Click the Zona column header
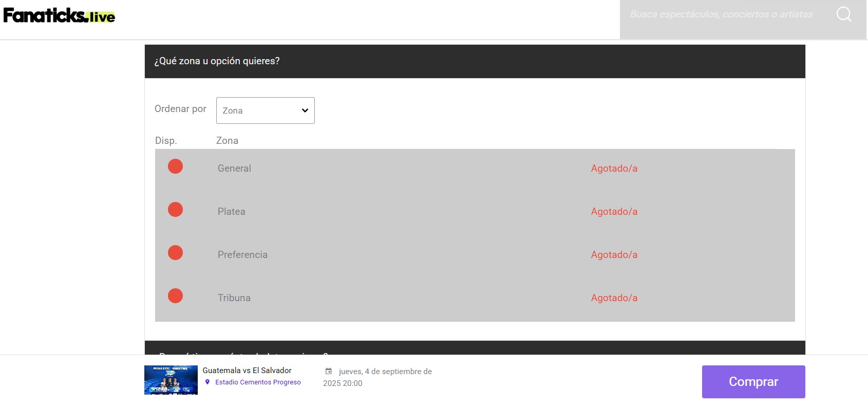The width and height of the screenshot is (868, 406). click(x=227, y=141)
